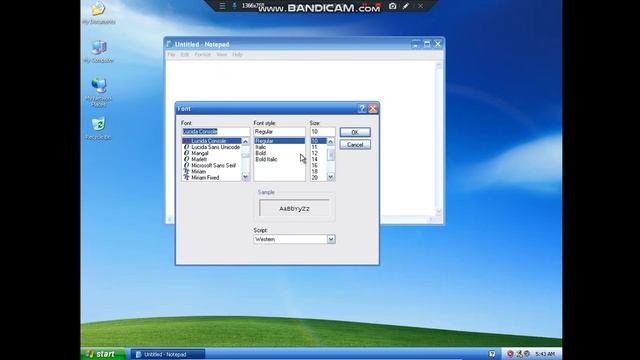Choose Italic font style
Screen dimensions: 640x360
point(280,147)
